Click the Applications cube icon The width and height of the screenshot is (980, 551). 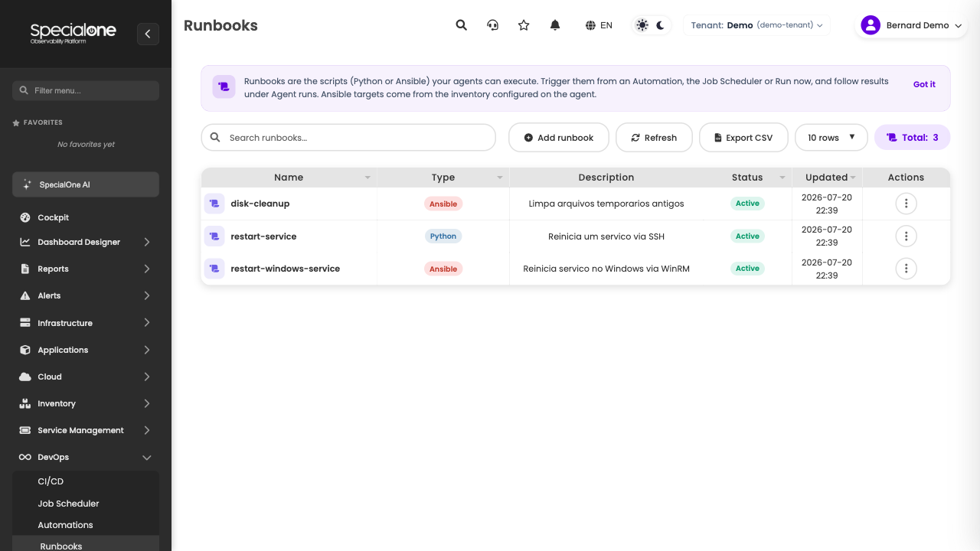25,350
